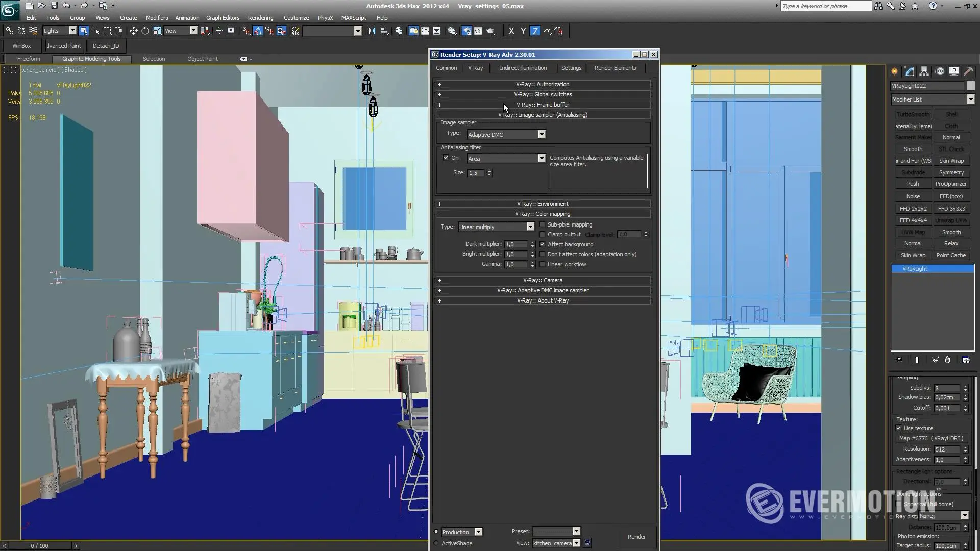The width and height of the screenshot is (980, 551).
Task: Select the Production render mode radio
Action: [x=436, y=532]
